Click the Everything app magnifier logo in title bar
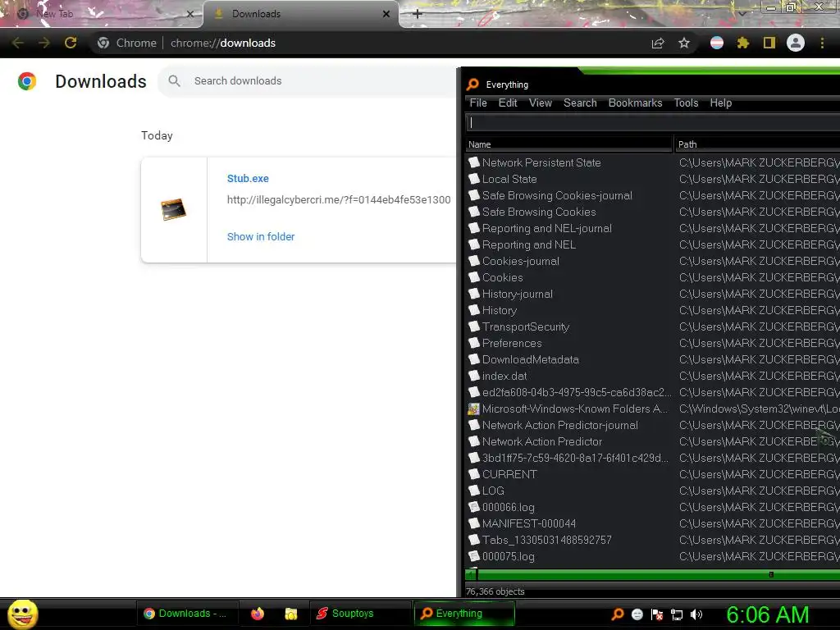The image size is (840, 630). pyautogui.click(x=472, y=84)
